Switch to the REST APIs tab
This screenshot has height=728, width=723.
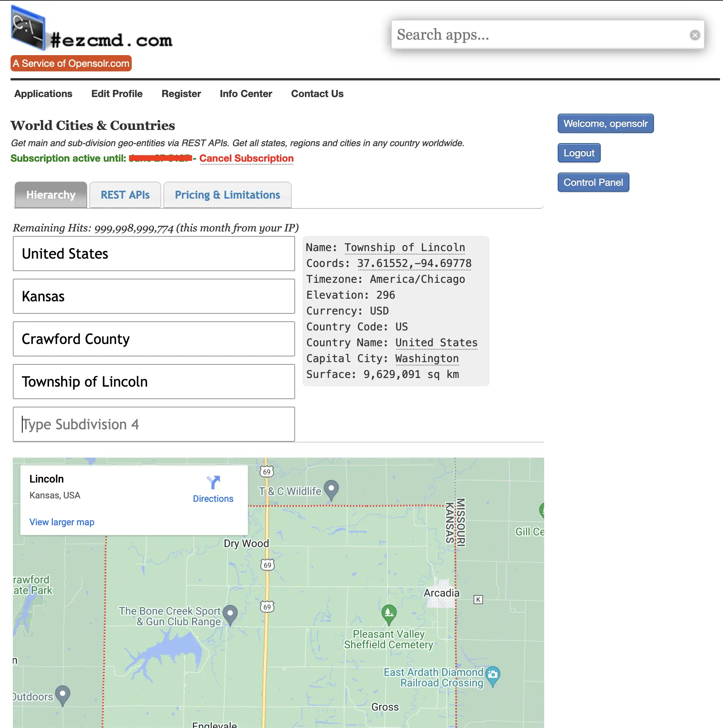coord(125,195)
